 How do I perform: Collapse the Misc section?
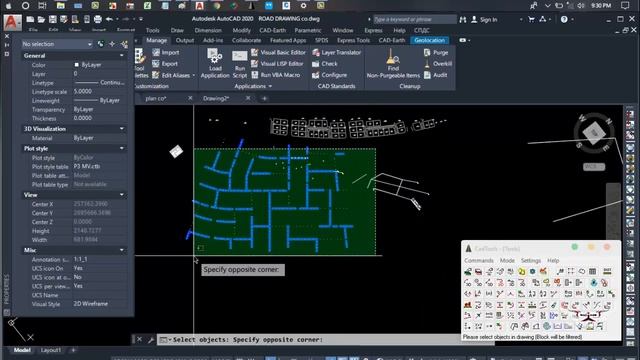click(122, 250)
